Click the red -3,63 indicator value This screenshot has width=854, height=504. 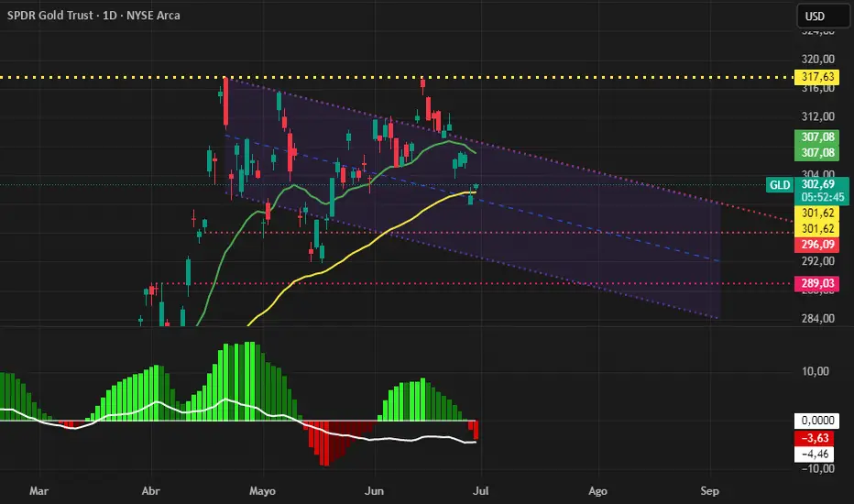[814, 438]
